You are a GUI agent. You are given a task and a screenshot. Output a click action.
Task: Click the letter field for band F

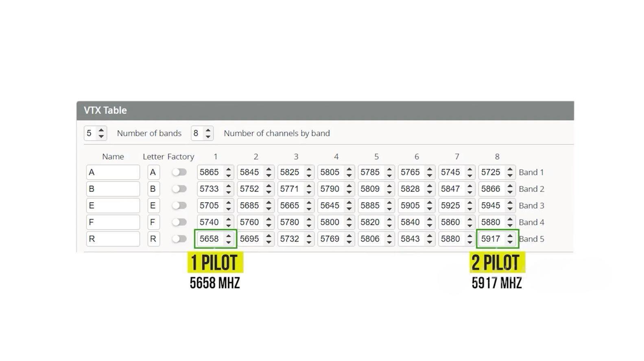[153, 222]
